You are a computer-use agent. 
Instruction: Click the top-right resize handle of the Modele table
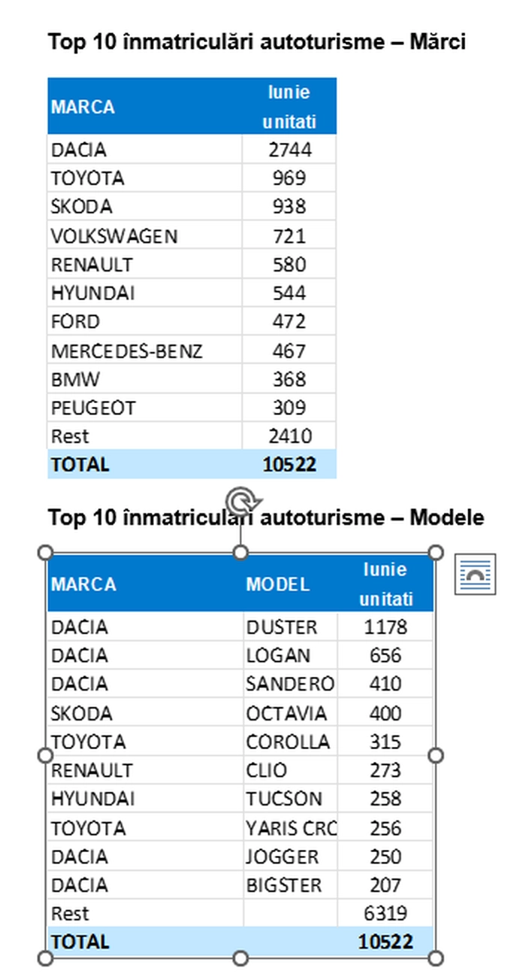point(436,553)
